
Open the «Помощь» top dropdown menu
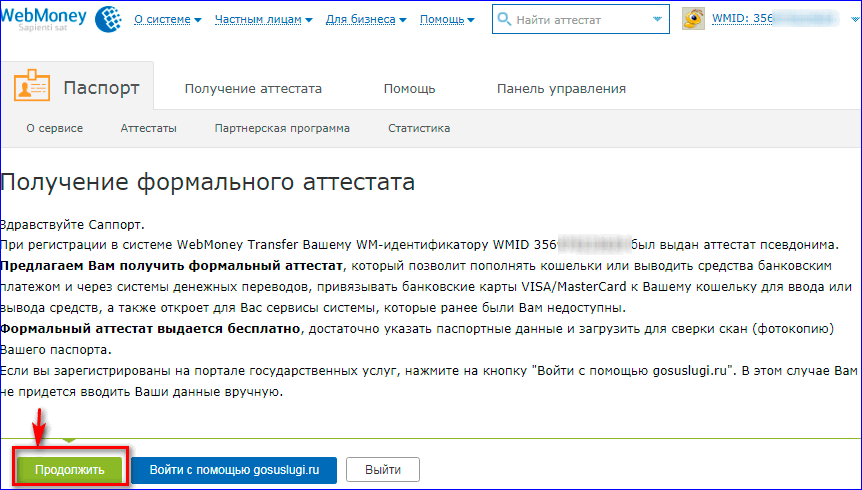point(447,20)
